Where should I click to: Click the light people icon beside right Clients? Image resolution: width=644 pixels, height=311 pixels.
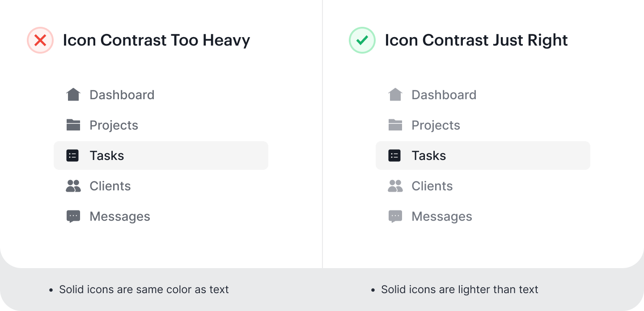tap(395, 186)
